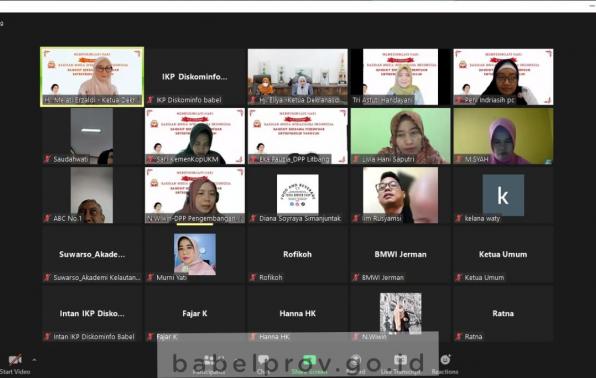Click the 'Saudahwati' name label
The width and height of the screenshot is (596, 378).
coord(71,159)
